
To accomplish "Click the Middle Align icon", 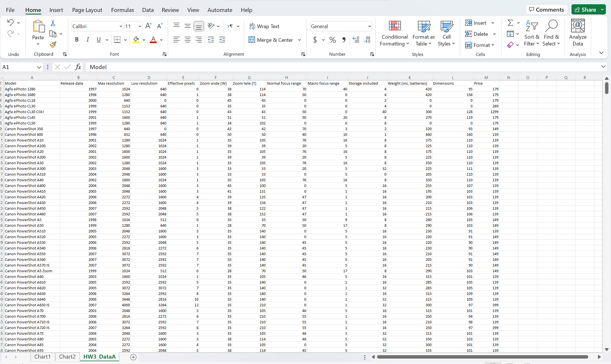I will [x=188, y=26].
